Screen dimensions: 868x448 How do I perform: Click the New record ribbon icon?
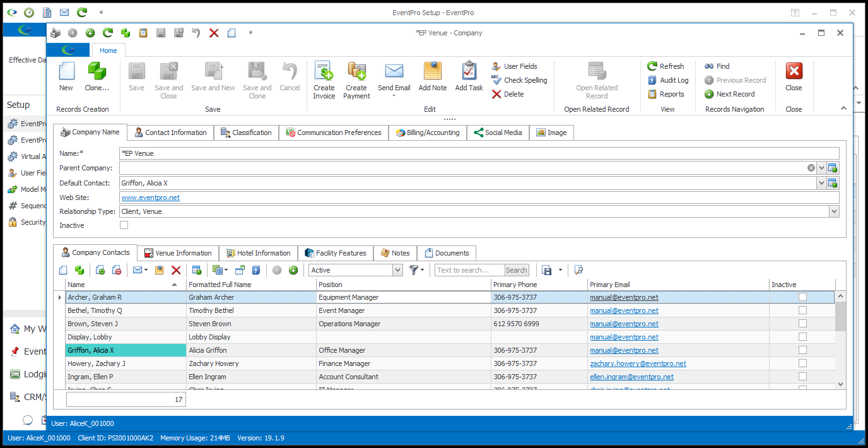[66, 77]
